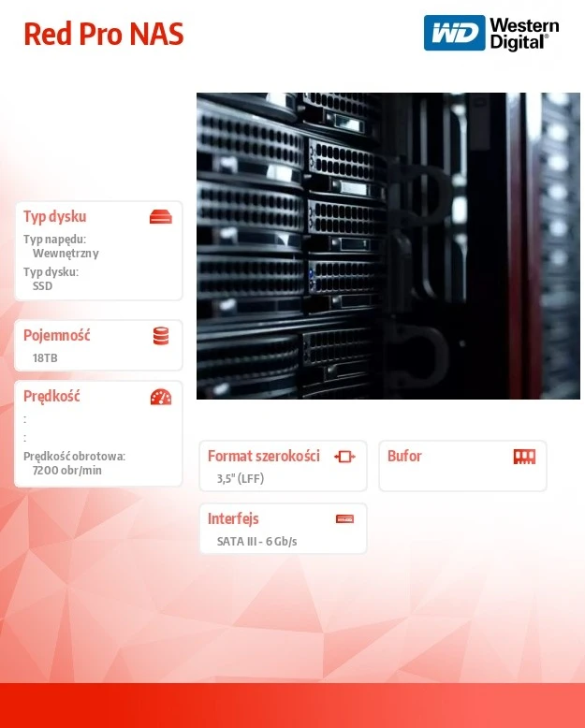585x728 pixels.
Task: Click the Red Pro NAS title
Action: tap(104, 34)
